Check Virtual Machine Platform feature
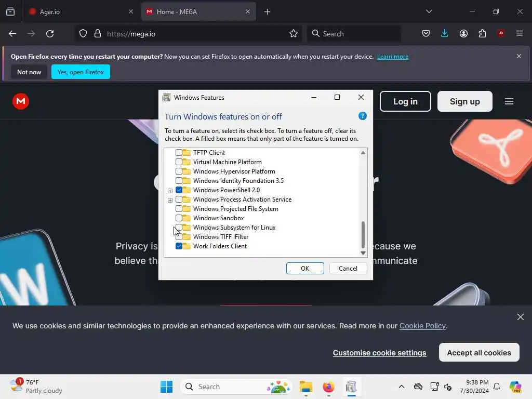This screenshot has height=399, width=532. tap(179, 162)
